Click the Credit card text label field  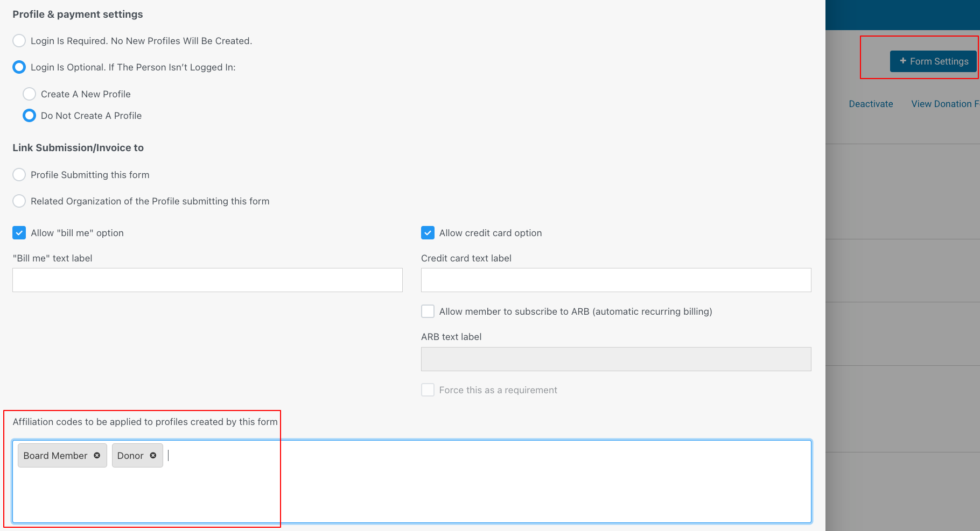616,280
